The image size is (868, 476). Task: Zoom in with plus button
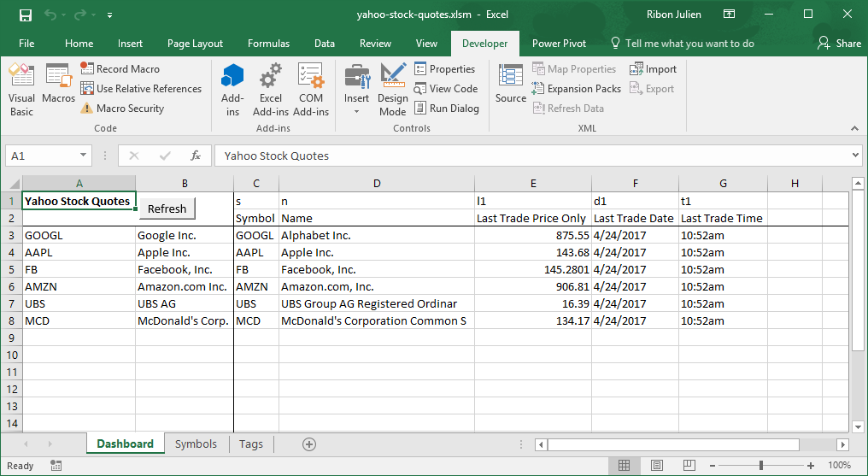(x=811, y=466)
